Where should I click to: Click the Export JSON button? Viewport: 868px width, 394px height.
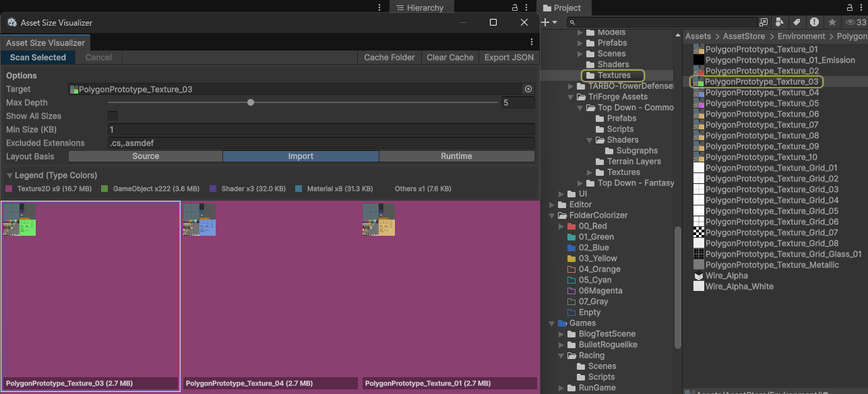coord(509,57)
